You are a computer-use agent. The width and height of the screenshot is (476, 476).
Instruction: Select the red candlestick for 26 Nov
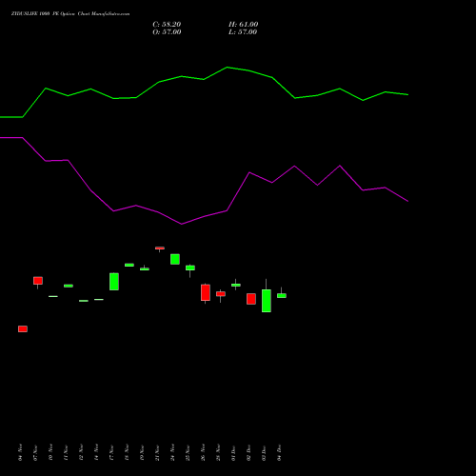206,292
